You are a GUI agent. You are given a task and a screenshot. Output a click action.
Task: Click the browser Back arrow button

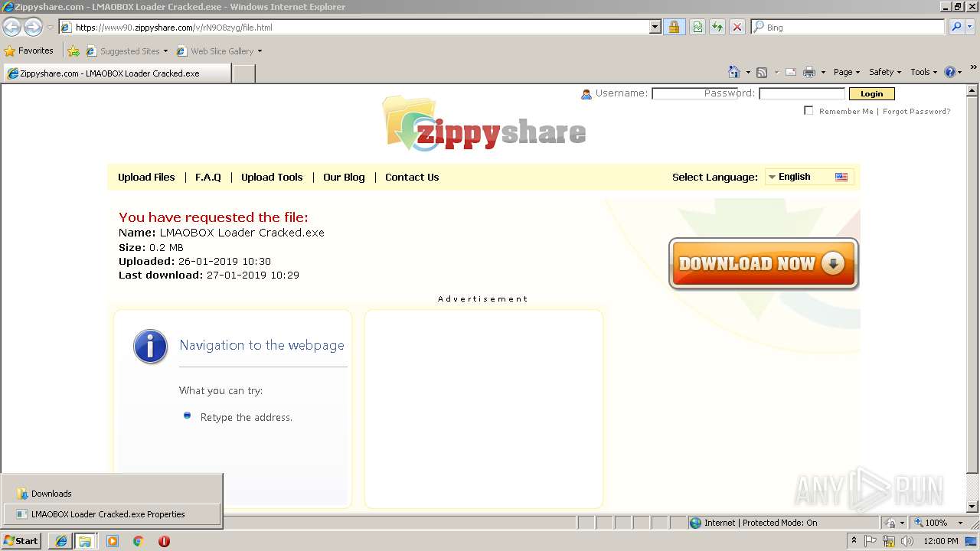(x=11, y=27)
